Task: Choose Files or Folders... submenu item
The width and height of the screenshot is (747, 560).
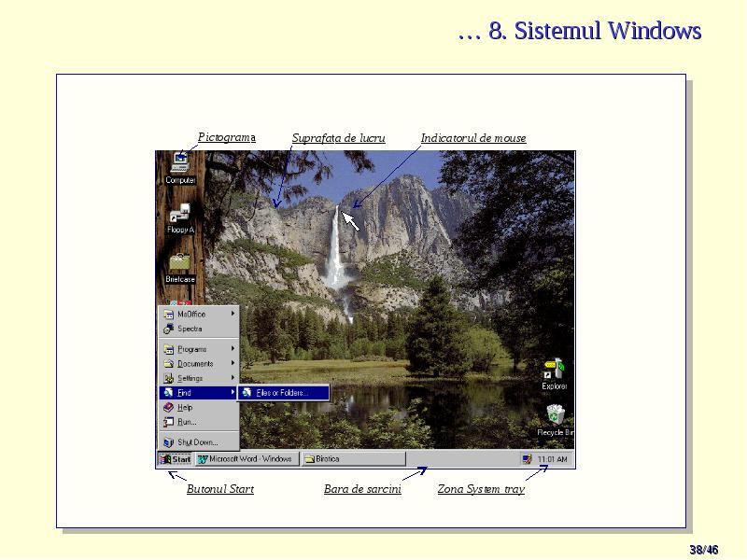Action: pos(284,392)
